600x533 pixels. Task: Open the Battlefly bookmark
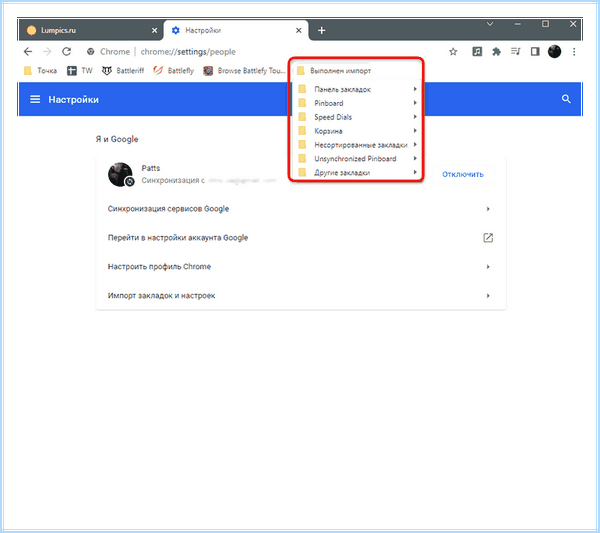pos(173,71)
